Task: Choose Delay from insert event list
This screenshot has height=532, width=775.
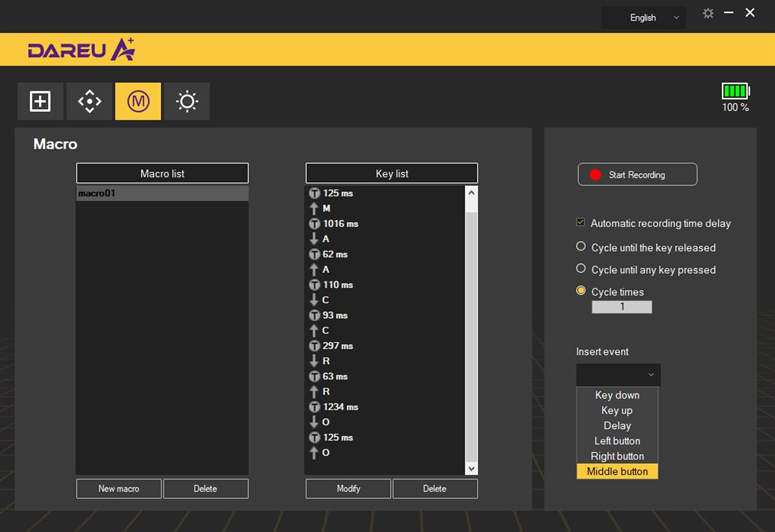Action: [x=617, y=425]
